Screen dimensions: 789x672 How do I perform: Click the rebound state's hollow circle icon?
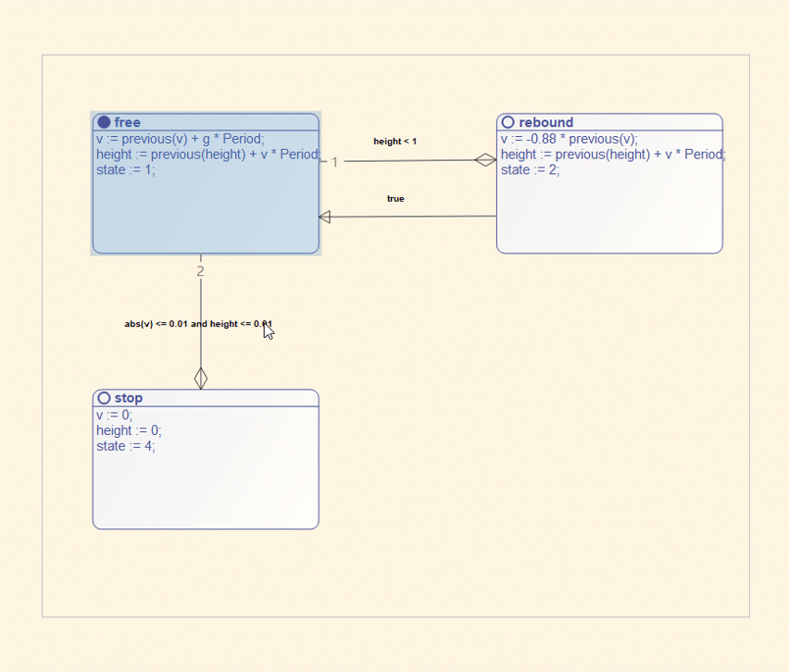tap(508, 122)
